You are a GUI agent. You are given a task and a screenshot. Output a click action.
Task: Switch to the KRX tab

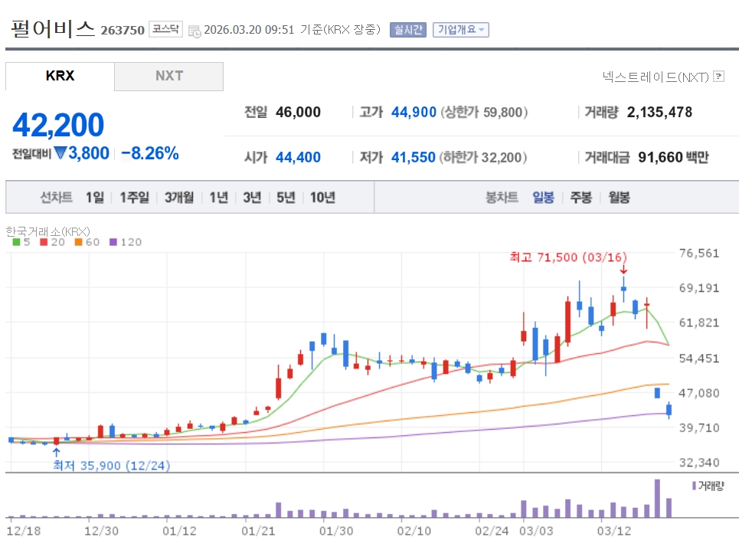click(60, 76)
